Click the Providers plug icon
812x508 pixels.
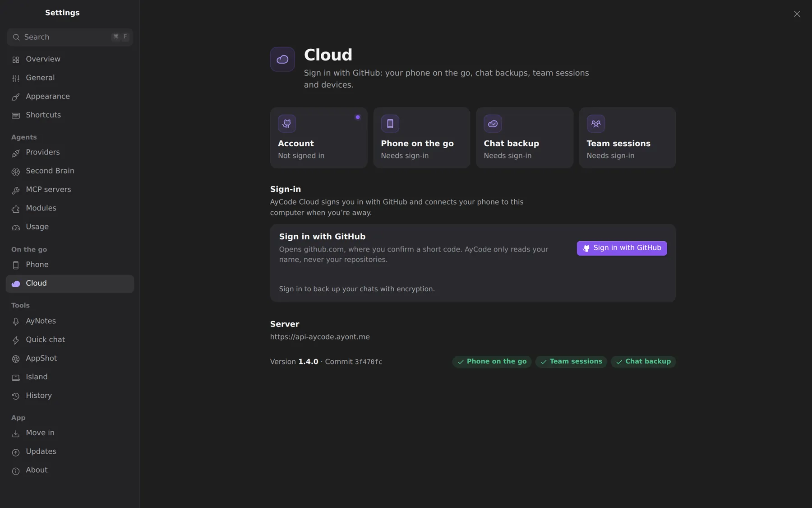[x=16, y=153]
